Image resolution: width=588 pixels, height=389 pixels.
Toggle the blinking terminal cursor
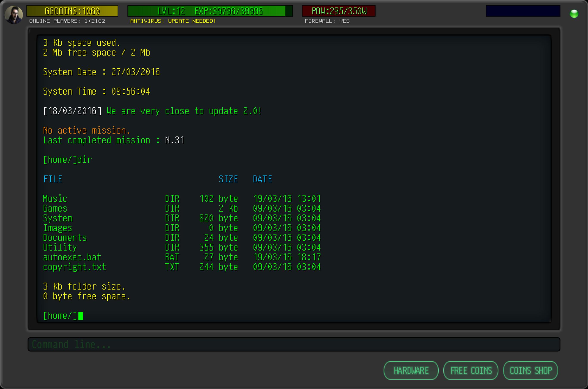pyautogui.click(x=81, y=316)
